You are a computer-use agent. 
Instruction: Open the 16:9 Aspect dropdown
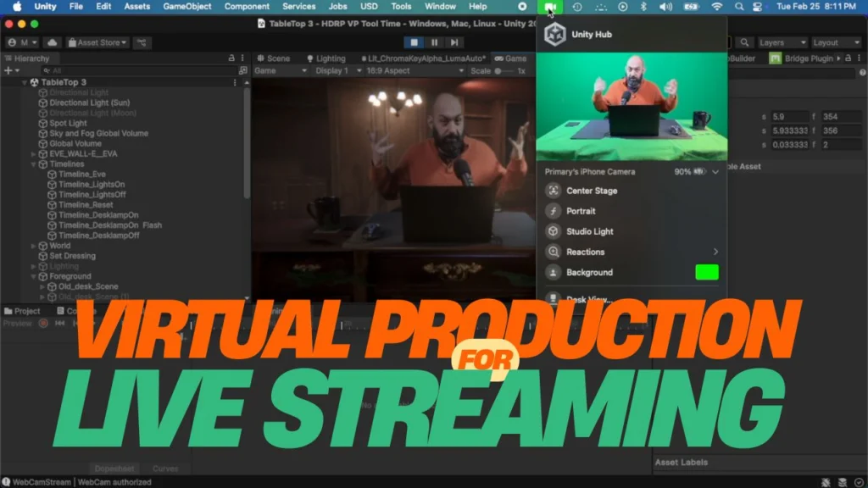click(415, 71)
